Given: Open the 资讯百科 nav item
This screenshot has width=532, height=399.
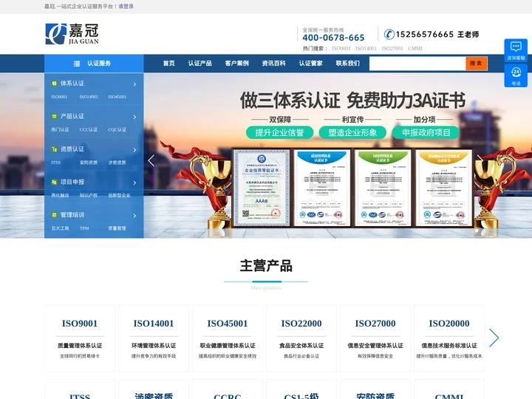Looking at the screenshot, I should (274, 64).
